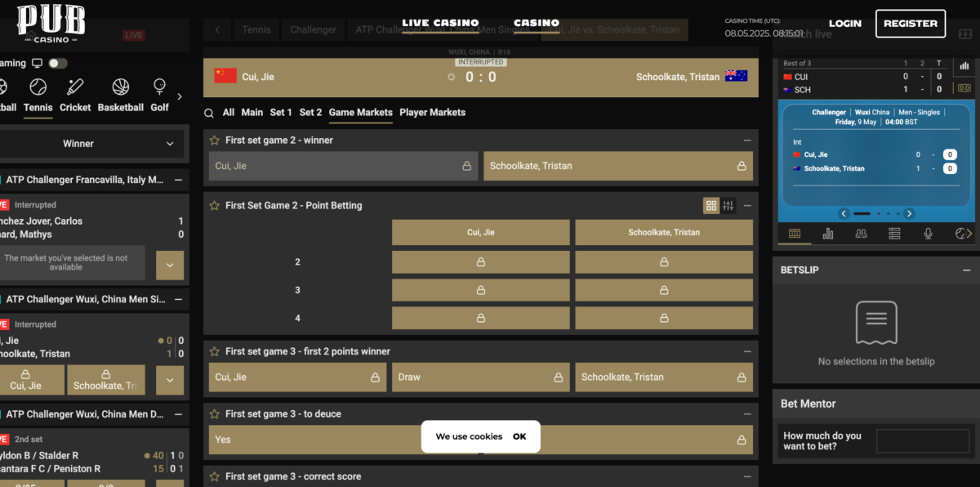Click the market search magnifier icon

209,113
